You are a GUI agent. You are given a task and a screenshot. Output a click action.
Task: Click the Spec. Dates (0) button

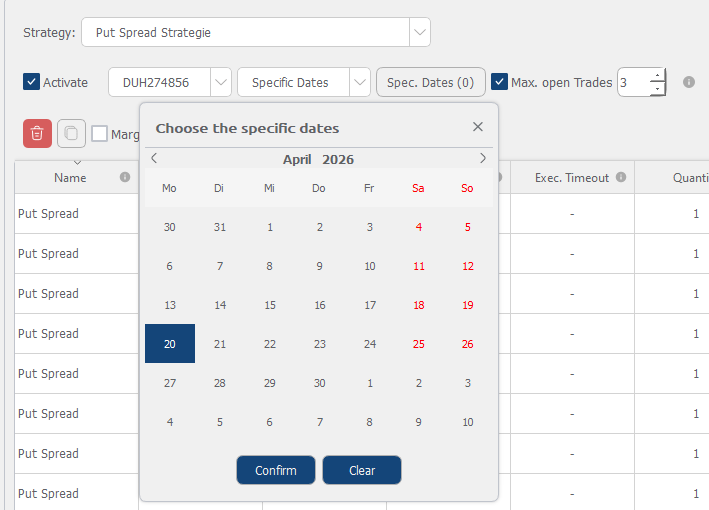click(x=430, y=82)
